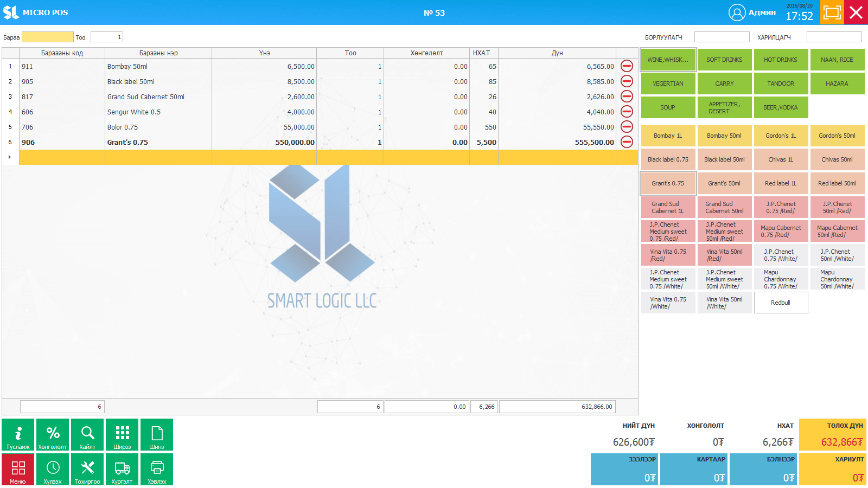
Task: Select Grant's 50ml product
Action: click(724, 183)
